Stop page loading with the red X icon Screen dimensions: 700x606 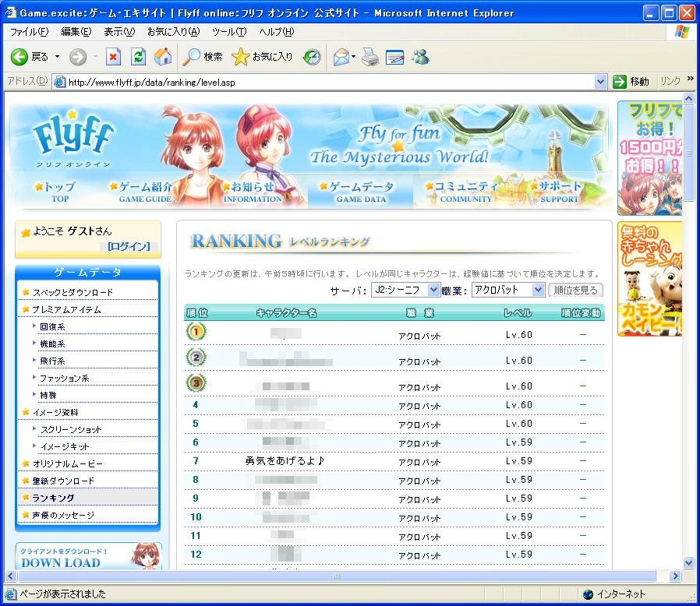point(113,57)
